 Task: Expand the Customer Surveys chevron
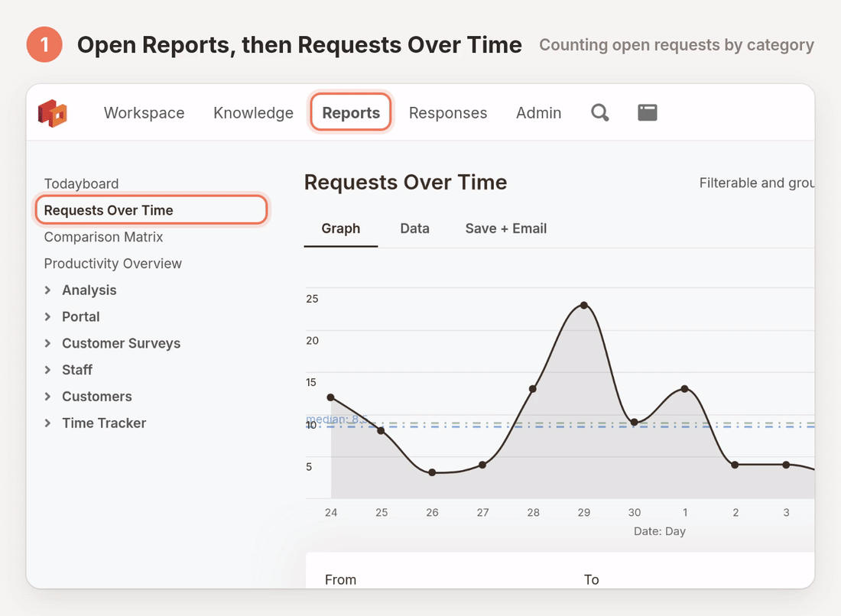click(47, 343)
